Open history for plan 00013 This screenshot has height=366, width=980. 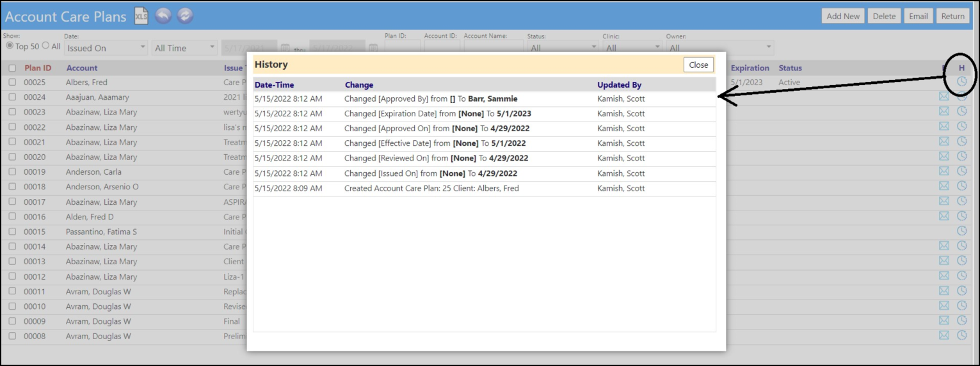[961, 260]
